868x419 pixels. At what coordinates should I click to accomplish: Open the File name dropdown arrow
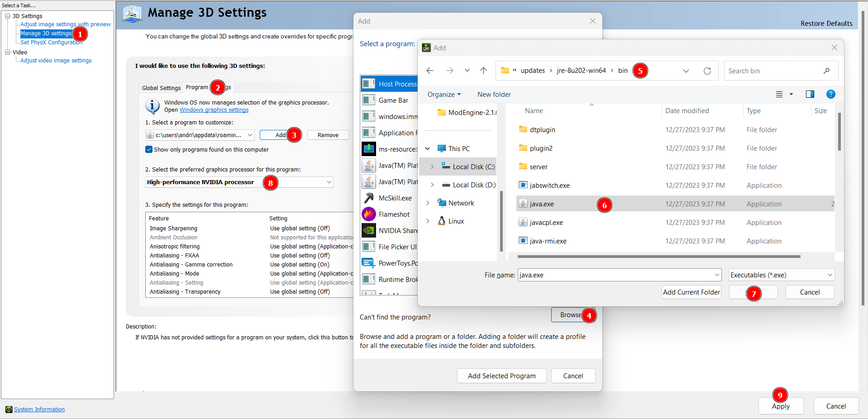click(x=717, y=275)
